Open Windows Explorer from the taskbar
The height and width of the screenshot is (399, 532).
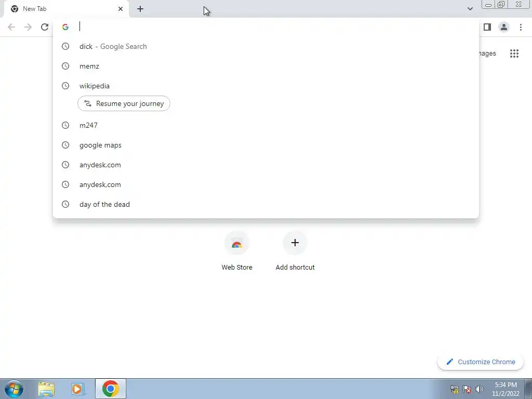point(46,389)
